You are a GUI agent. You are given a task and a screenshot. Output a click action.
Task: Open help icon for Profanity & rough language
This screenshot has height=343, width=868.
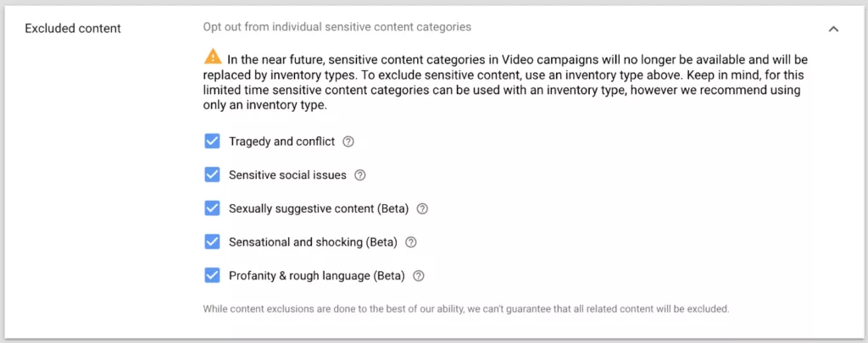[x=419, y=275]
